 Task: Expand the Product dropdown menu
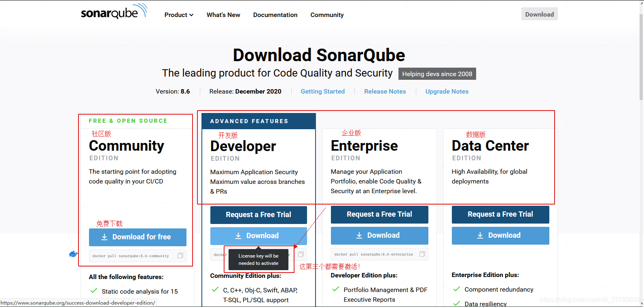coord(179,15)
